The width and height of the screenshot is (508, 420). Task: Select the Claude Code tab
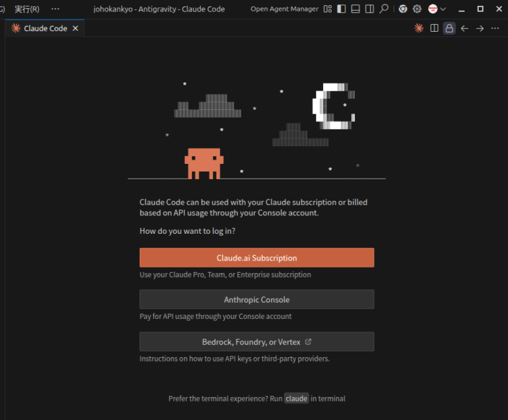click(x=44, y=29)
